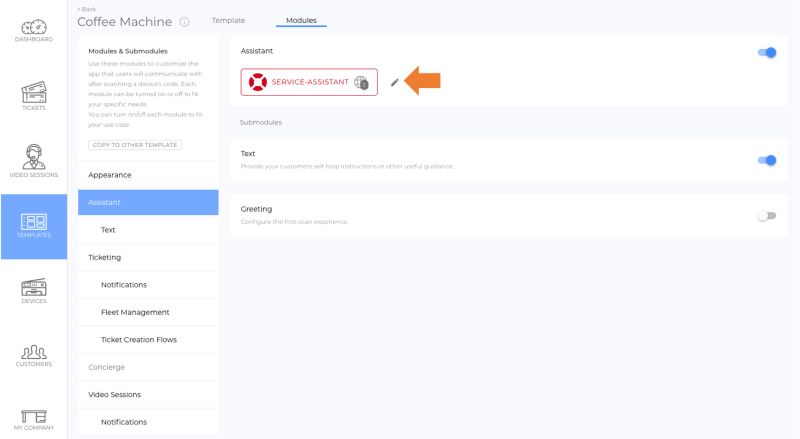800x439 pixels.
Task: Disable the Text submodule switch
Action: click(767, 160)
